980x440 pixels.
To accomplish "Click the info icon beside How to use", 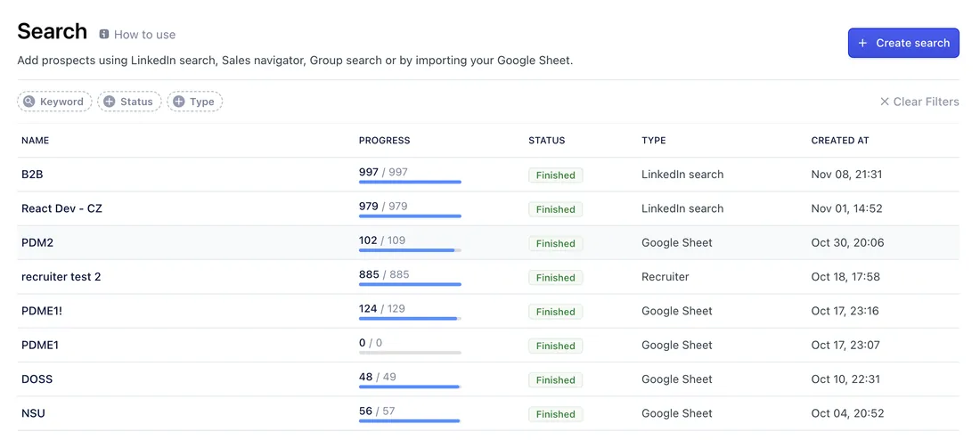I will point(103,35).
